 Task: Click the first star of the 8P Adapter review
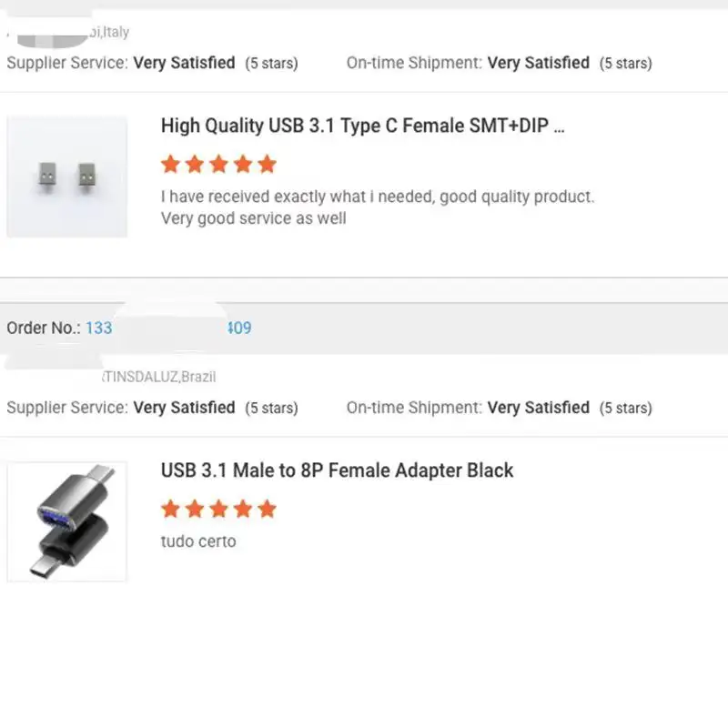(170, 509)
